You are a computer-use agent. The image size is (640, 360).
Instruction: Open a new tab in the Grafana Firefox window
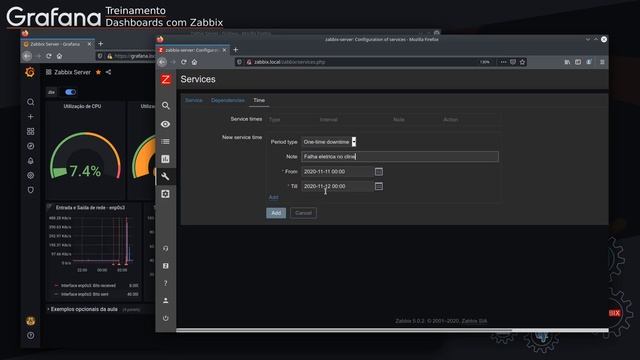tap(100, 44)
